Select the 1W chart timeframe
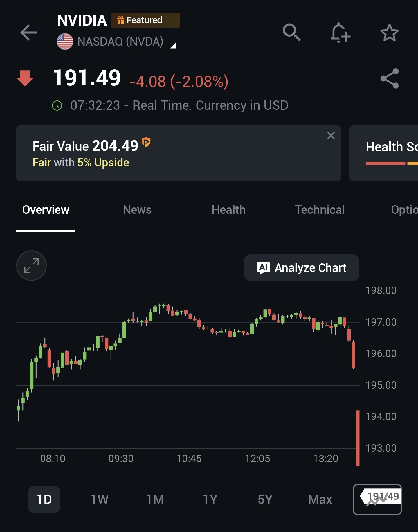The width and height of the screenshot is (418, 532). [x=100, y=499]
